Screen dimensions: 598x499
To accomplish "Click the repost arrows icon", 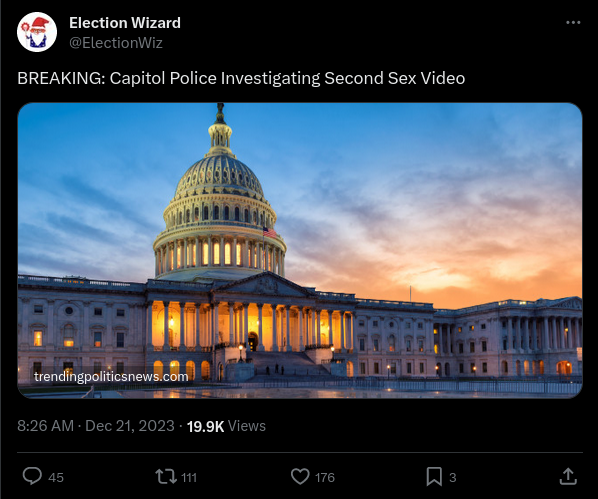I will 166,476.
